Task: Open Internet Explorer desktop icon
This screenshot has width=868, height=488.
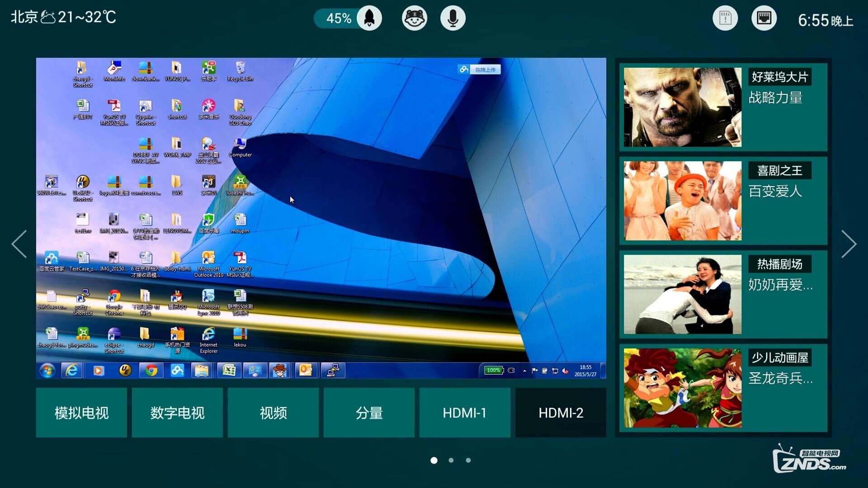Action: (208, 341)
